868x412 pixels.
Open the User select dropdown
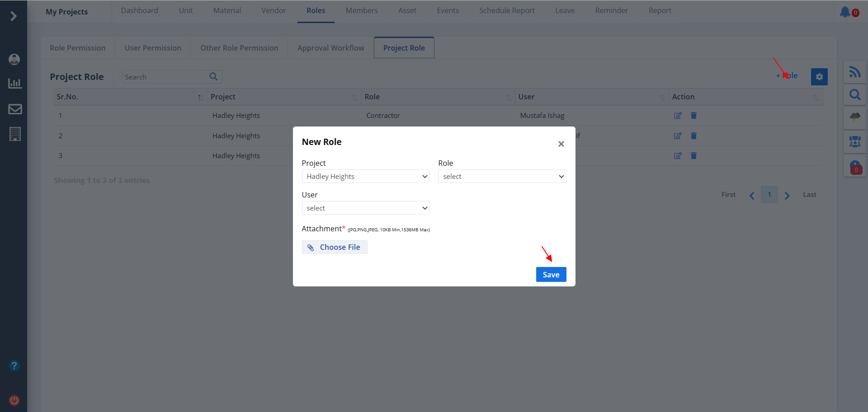point(365,208)
